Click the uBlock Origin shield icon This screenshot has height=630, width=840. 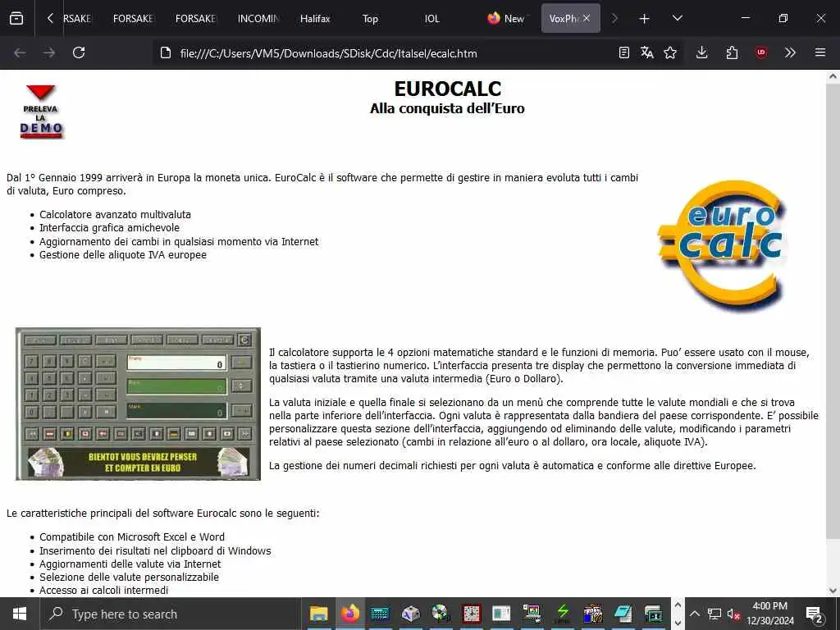760,52
